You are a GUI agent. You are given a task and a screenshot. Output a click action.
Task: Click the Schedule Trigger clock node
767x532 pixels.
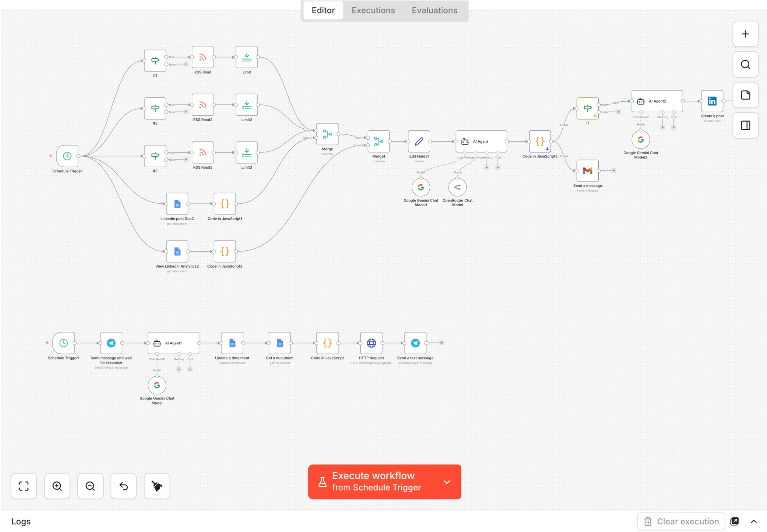click(x=67, y=156)
